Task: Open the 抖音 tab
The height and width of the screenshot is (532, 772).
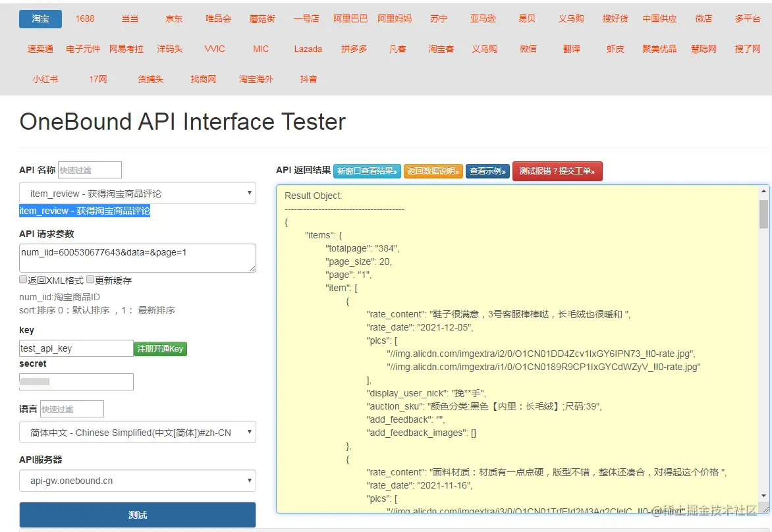Action: (x=309, y=79)
